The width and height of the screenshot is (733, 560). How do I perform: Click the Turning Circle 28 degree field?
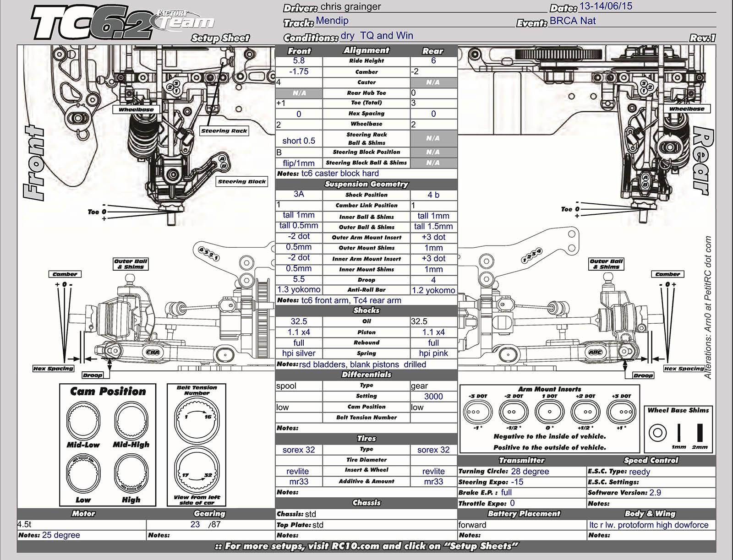click(x=522, y=471)
